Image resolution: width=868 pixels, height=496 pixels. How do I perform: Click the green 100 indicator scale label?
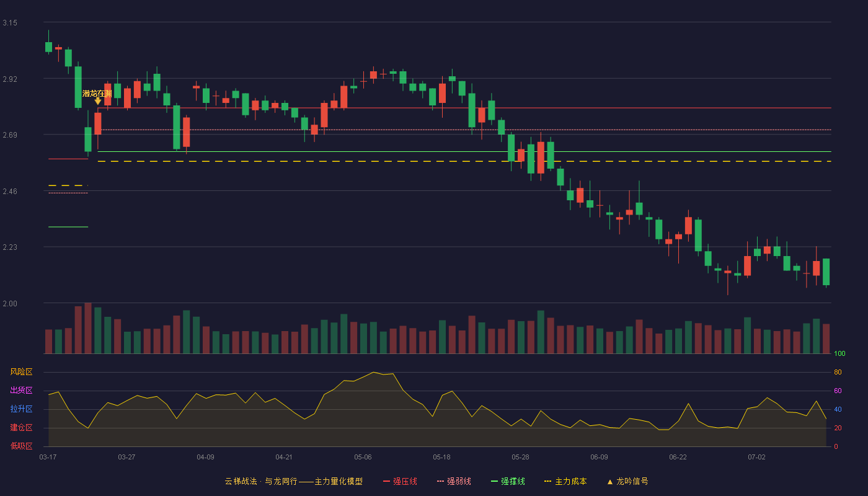pos(839,354)
